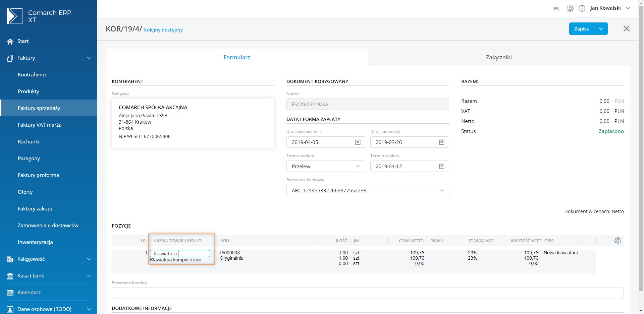644x314 pixels.
Task: Click the Zapisz button
Action: (581, 29)
